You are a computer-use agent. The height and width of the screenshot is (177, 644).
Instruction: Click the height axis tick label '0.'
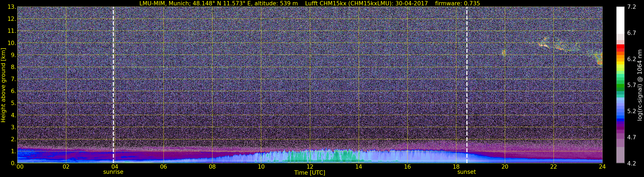(x=13, y=163)
